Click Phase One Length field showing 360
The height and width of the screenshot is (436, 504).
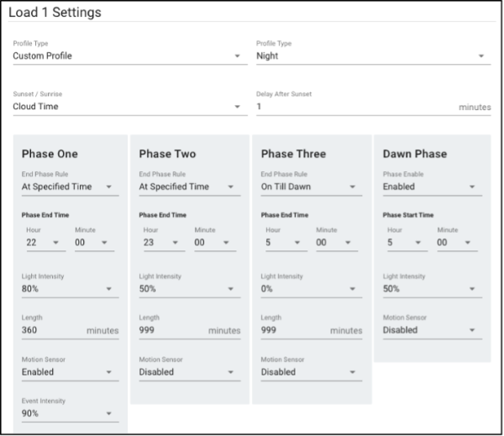point(70,330)
